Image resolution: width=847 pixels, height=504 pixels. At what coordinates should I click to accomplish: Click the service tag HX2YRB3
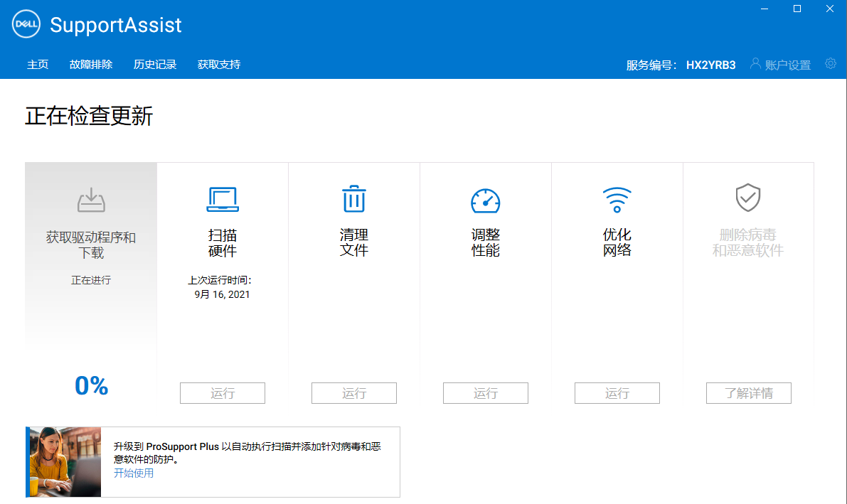[711, 65]
